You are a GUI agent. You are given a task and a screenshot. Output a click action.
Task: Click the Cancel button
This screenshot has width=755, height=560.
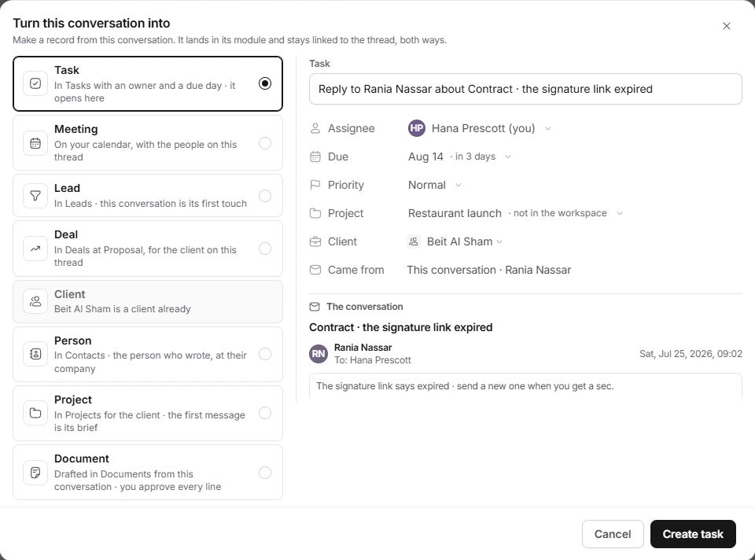point(613,534)
